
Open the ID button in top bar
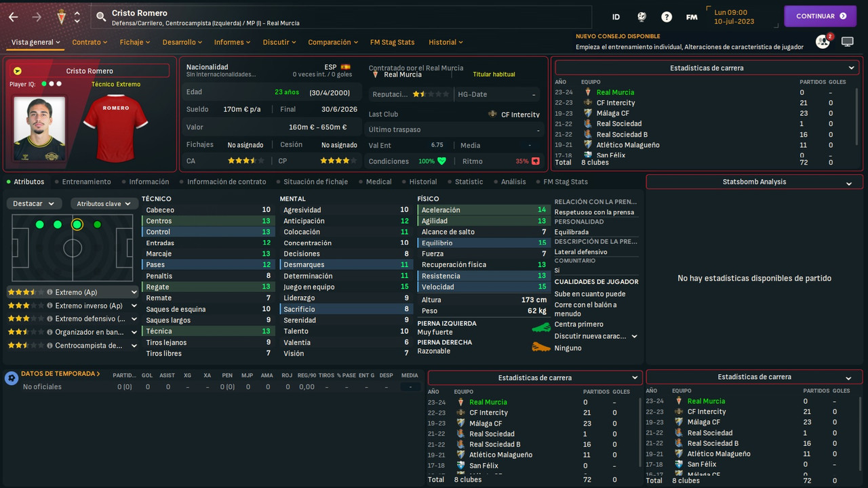pyautogui.click(x=616, y=17)
